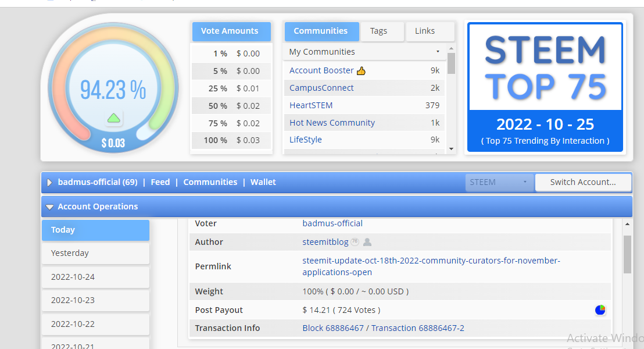The image size is (644, 349).
Task: Open the profile icon next to steemitblog
Action: (367, 242)
